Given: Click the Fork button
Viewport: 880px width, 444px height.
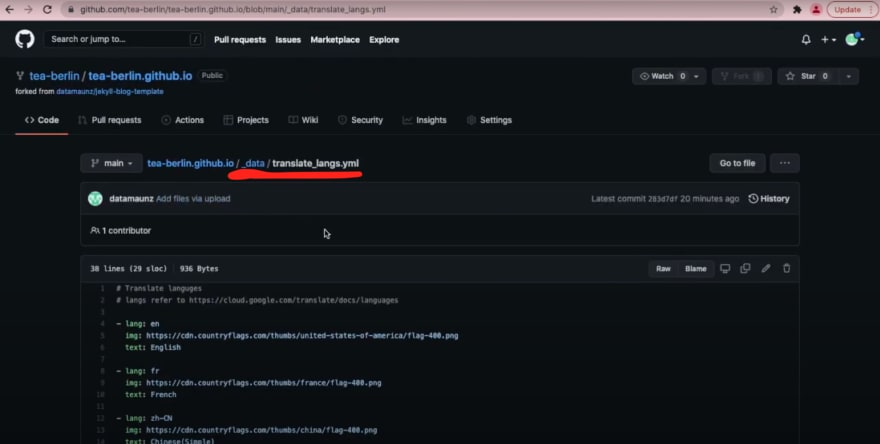Looking at the screenshot, I should pyautogui.click(x=741, y=76).
